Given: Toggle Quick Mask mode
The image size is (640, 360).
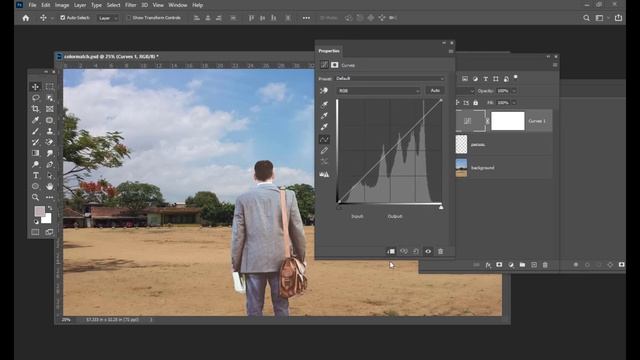Looking at the screenshot, I should (x=36, y=232).
